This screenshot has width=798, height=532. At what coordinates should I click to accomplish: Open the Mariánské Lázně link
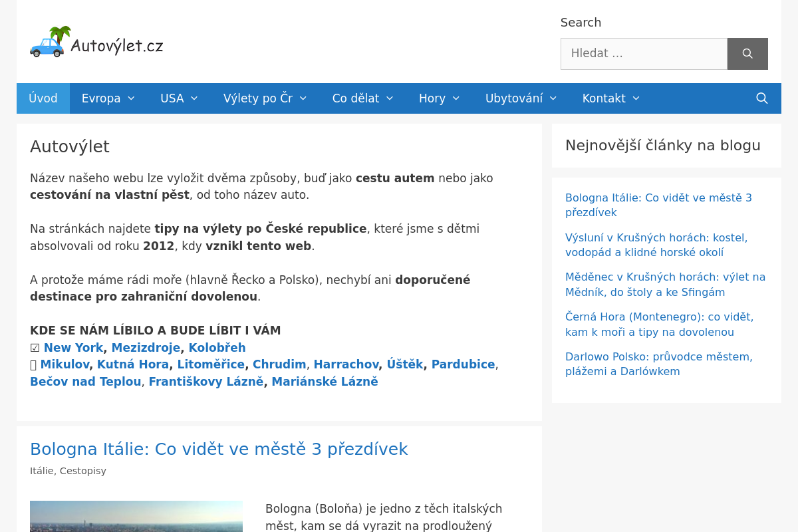pos(325,382)
